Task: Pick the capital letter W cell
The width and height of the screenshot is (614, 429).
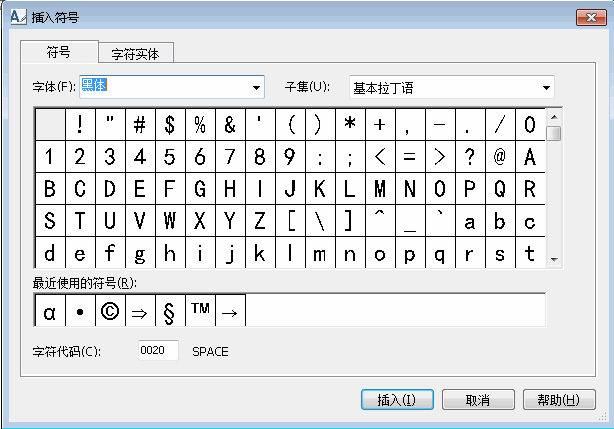Action: (x=170, y=220)
